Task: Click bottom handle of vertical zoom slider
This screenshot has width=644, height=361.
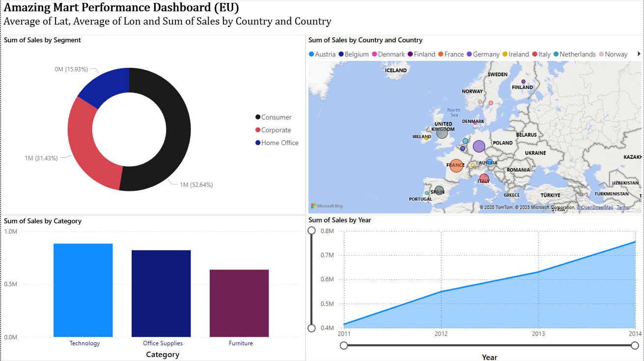Action: click(311, 328)
